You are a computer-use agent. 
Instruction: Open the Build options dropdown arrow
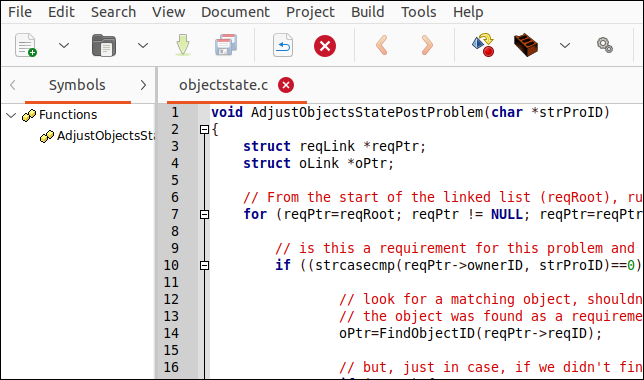pos(565,45)
